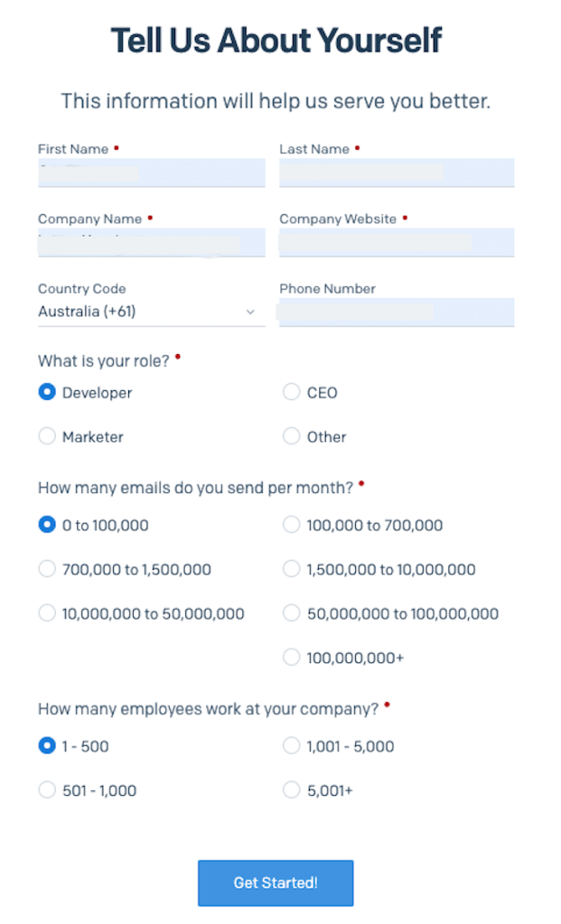This screenshot has width=561, height=924.
Task: Select the 100,000,000+ email volume option
Action: (291, 658)
